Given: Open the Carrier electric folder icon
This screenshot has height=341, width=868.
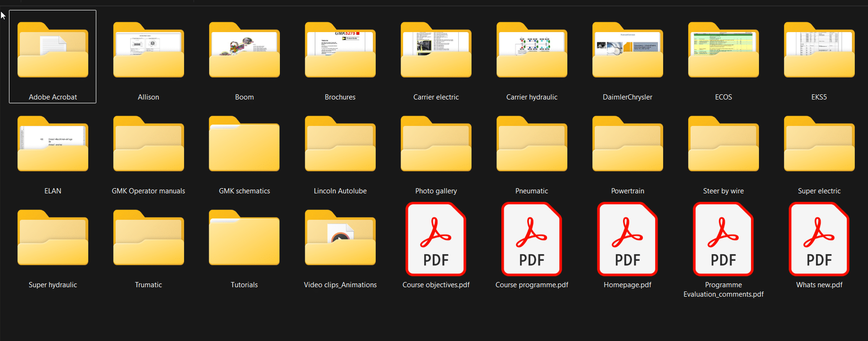Looking at the screenshot, I should coord(436,50).
